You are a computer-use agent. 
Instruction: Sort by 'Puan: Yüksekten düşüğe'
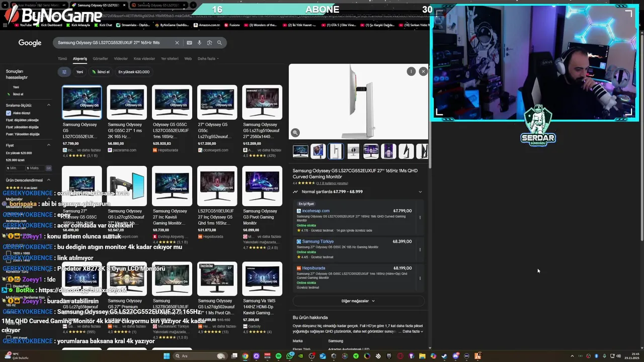(x=23, y=134)
